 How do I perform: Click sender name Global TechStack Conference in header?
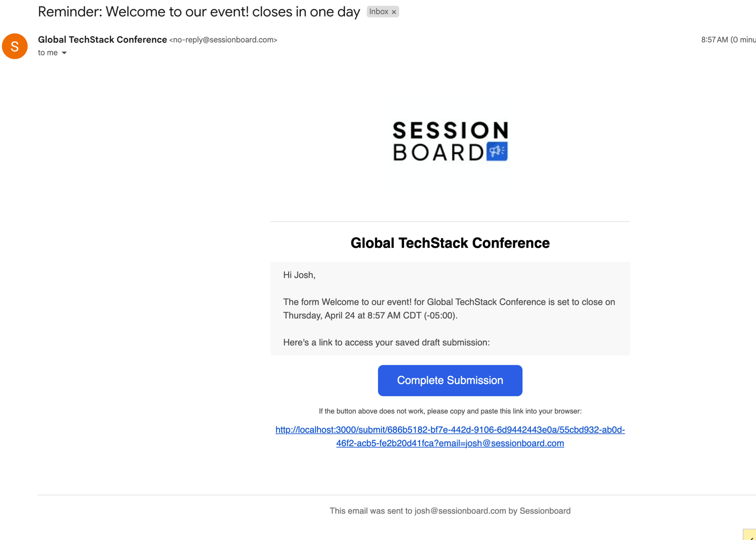pyautogui.click(x=102, y=40)
